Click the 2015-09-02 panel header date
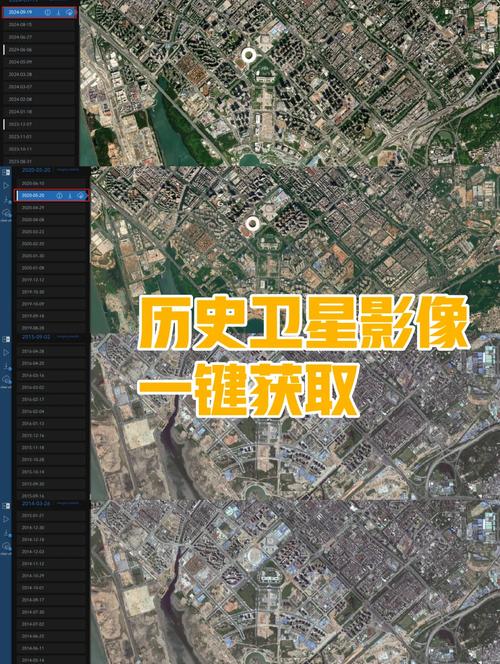The image size is (500, 664). pyautogui.click(x=36, y=337)
